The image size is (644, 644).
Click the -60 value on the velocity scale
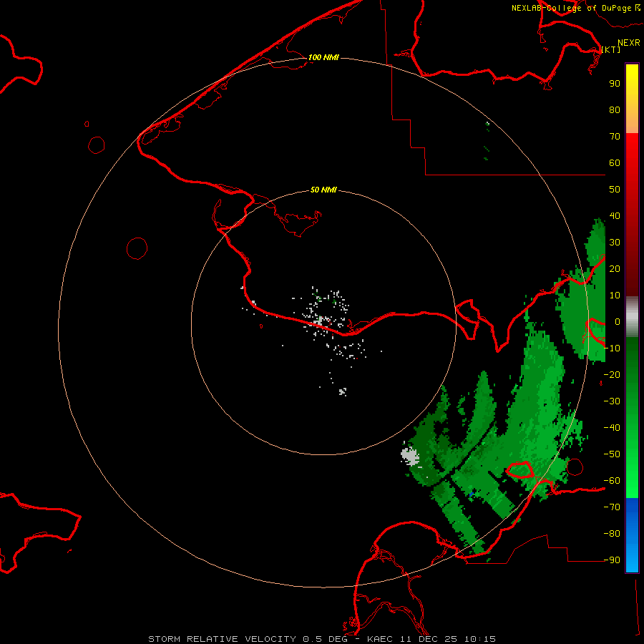[612, 481]
